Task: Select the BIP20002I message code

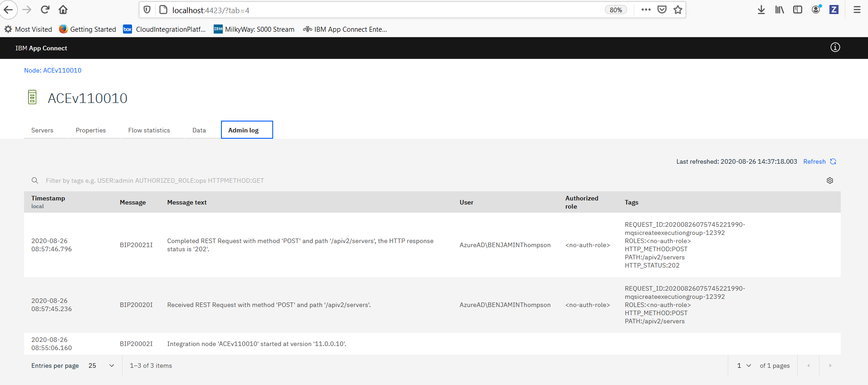Action: pos(136,344)
